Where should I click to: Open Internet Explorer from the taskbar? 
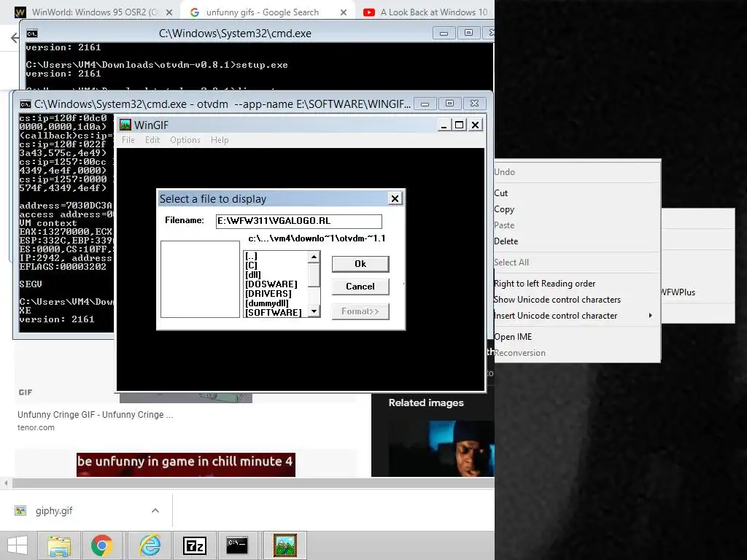click(x=150, y=545)
